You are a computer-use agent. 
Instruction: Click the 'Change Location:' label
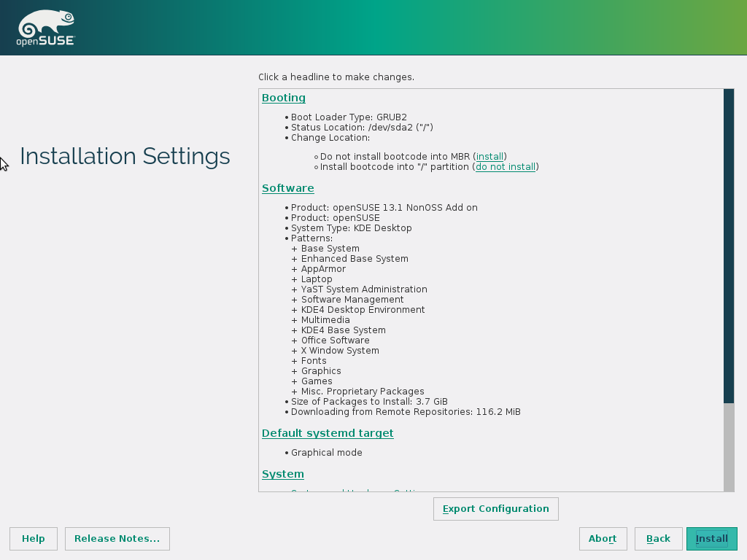click(x=330, y=138)
